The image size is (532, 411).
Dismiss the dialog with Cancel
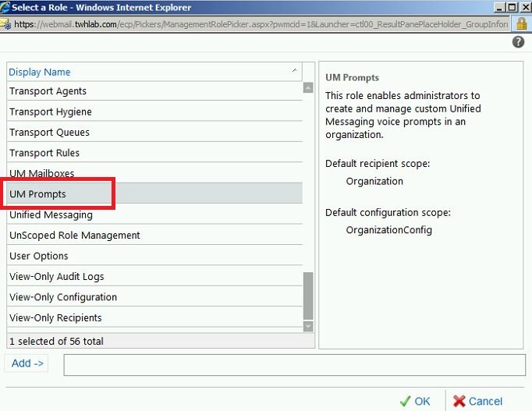point(477,402)
